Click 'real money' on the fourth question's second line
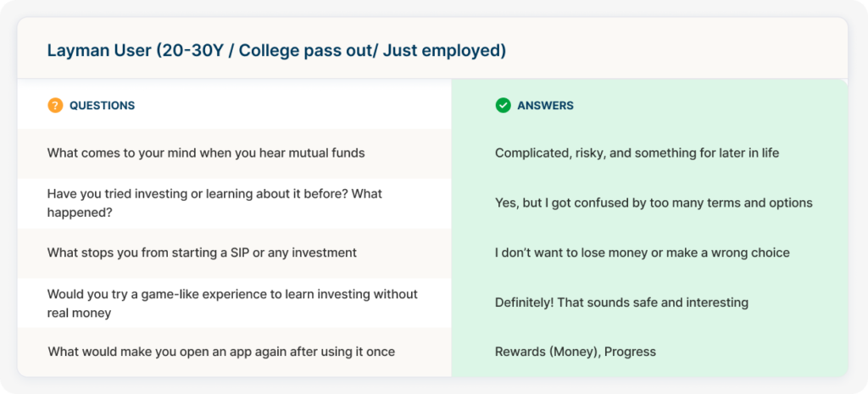 pyautogui.click(x=79, y=313)
